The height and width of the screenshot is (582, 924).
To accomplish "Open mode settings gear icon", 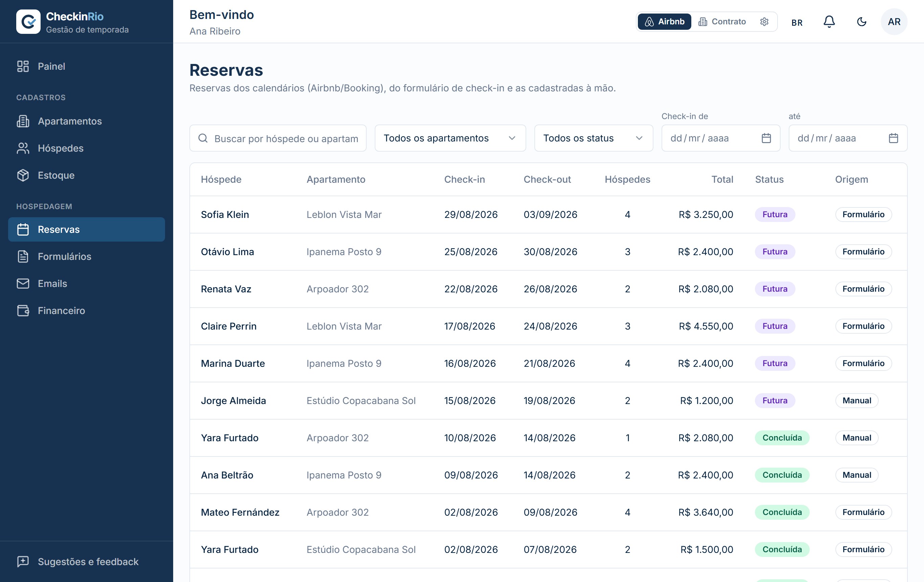I will (x=764, y=22).
